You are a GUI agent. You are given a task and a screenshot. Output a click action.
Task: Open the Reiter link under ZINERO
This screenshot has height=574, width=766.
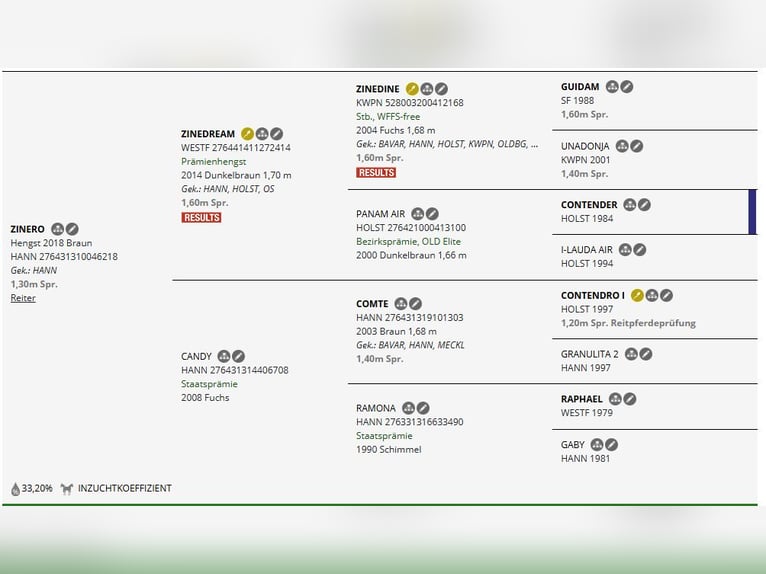click(x=23, y=298)
